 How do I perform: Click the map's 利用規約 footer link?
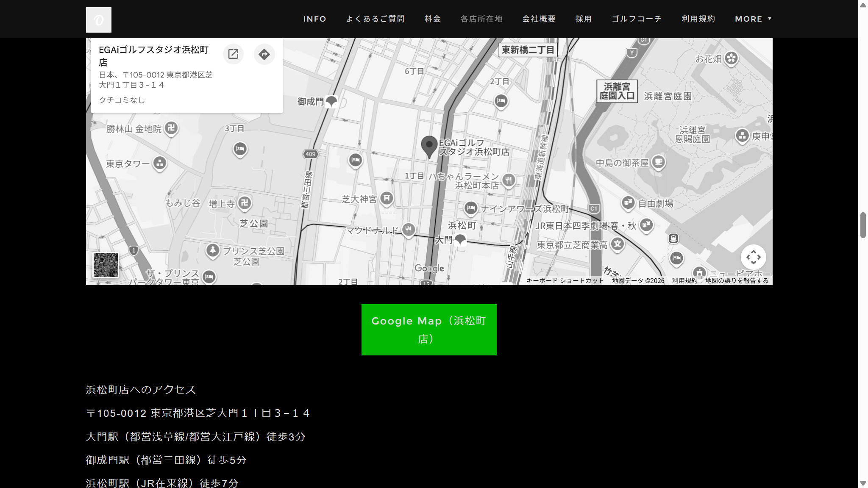pyautogui.click(x=684, y=280)
